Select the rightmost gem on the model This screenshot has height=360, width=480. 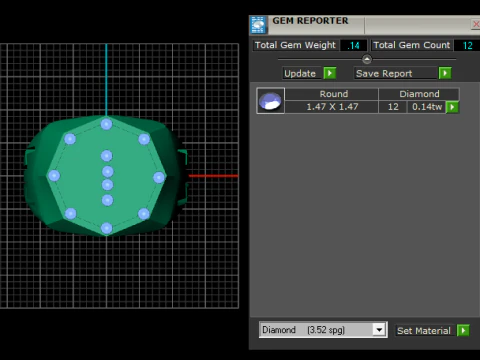[159, 177]
